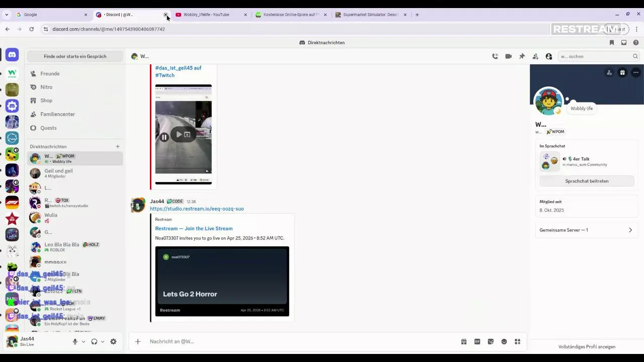Open the sticker picker
Viewport: 644px width, 362px height.
click(x=491, y=341)
